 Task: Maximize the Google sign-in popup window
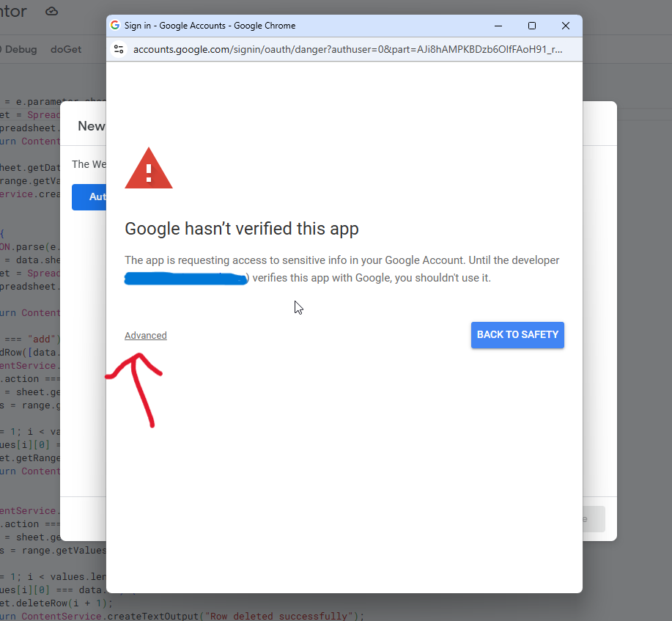click(532, 26)
